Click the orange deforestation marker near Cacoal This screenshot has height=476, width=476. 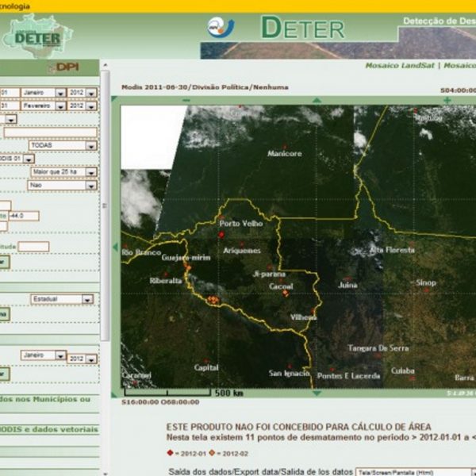point(285,294)
